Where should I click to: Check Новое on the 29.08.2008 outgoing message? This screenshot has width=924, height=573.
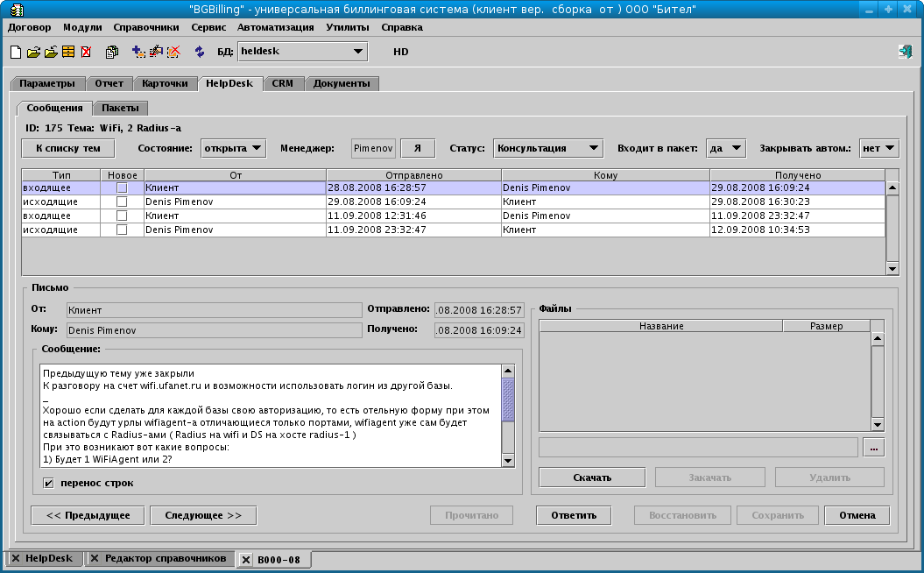tap(123, 202)
